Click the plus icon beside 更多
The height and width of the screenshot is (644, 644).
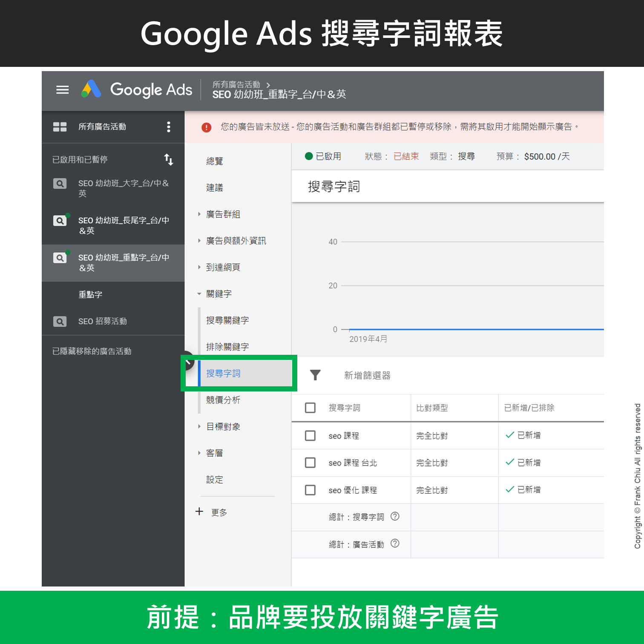pyautogui.click(x=199, y=512)
